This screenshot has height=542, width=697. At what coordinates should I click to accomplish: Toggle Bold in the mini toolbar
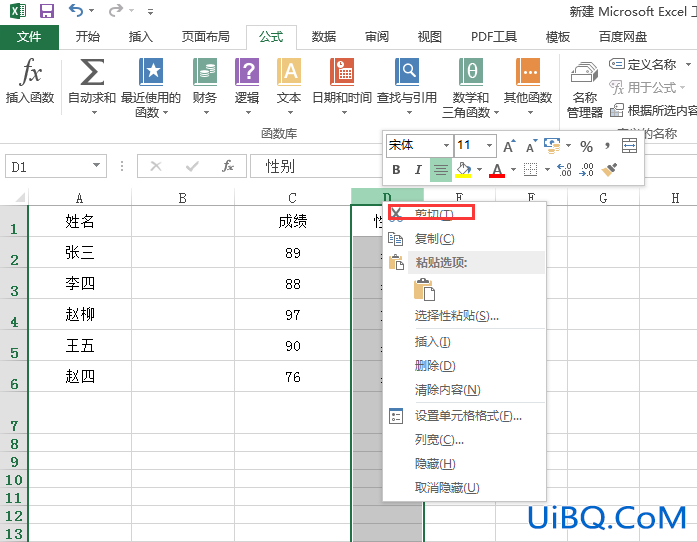click(397, 170)
